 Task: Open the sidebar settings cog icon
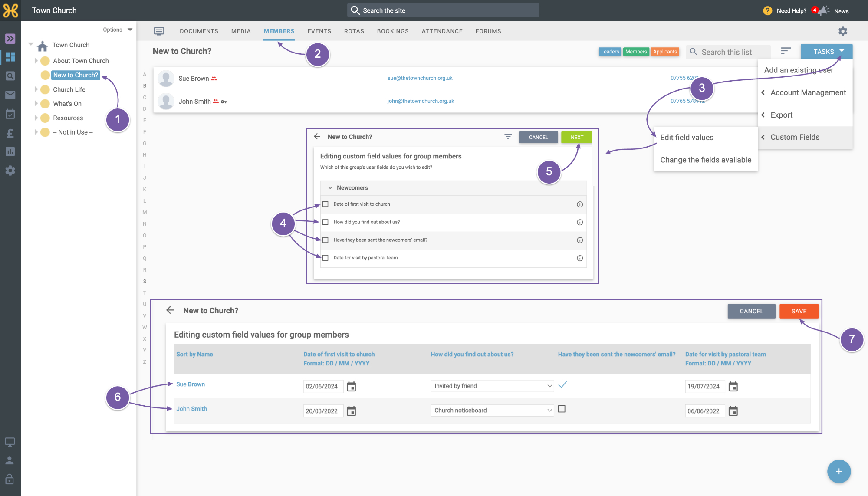[10, 171]
